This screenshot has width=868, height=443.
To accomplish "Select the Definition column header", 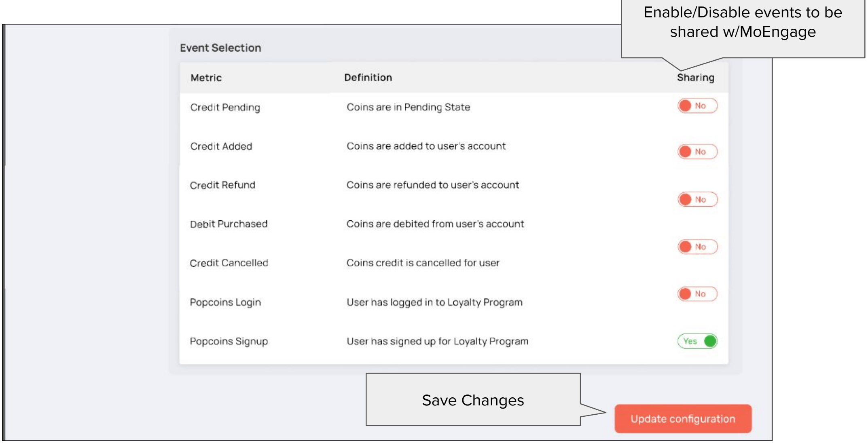I will (x=368, y=78).
